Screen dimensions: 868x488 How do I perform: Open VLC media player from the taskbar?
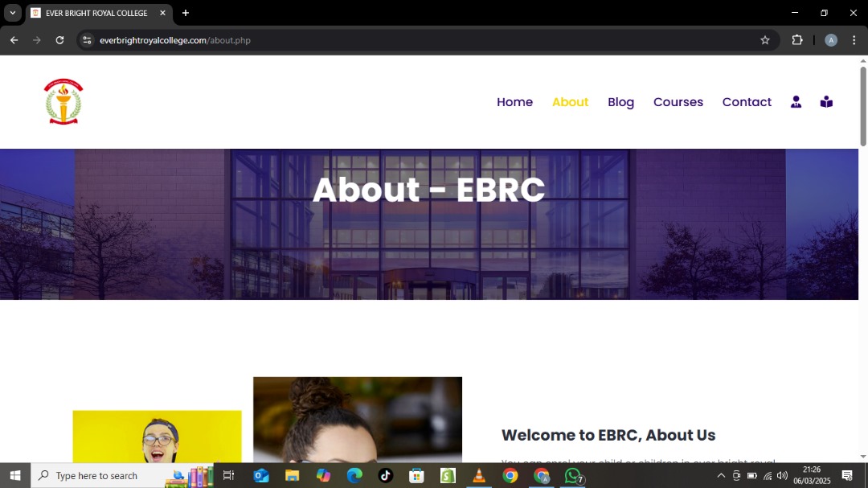(479, 475)
